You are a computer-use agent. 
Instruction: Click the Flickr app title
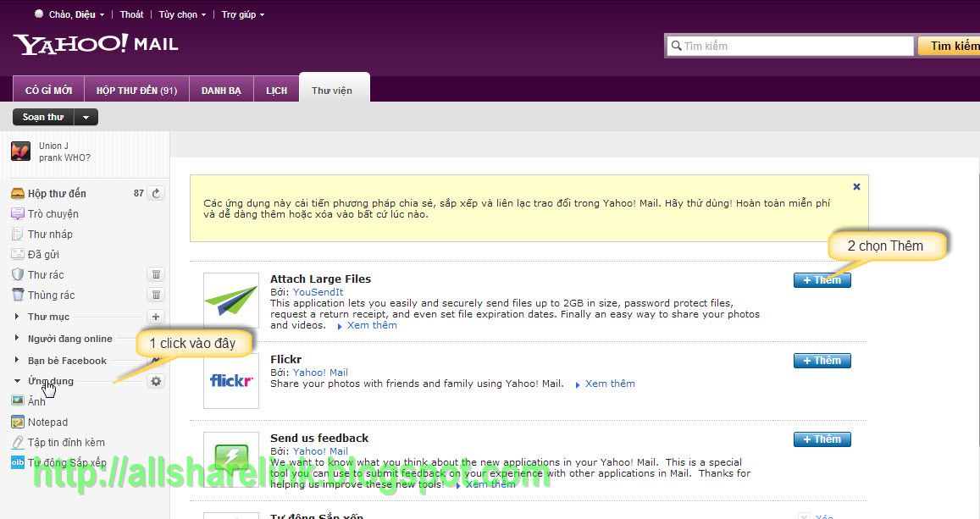[x=285, y=359]
